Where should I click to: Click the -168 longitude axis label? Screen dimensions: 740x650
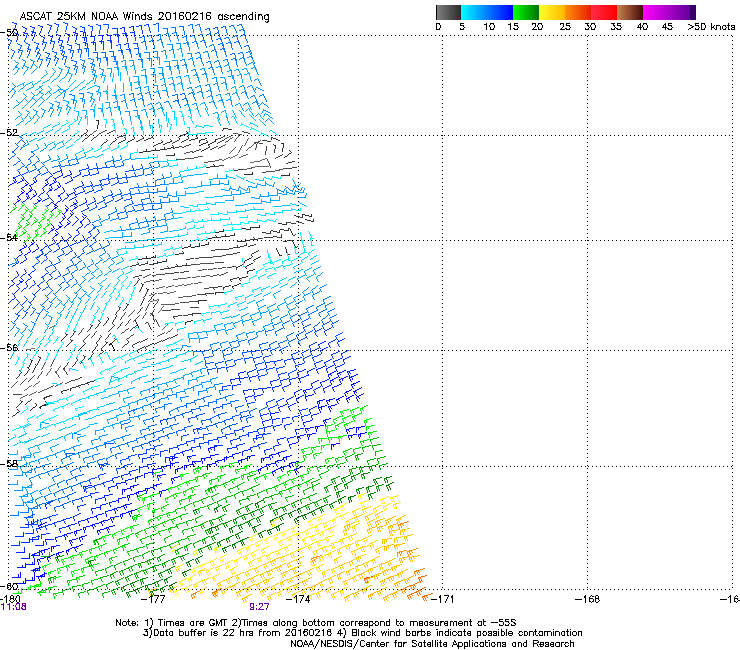tap(587, 599)
